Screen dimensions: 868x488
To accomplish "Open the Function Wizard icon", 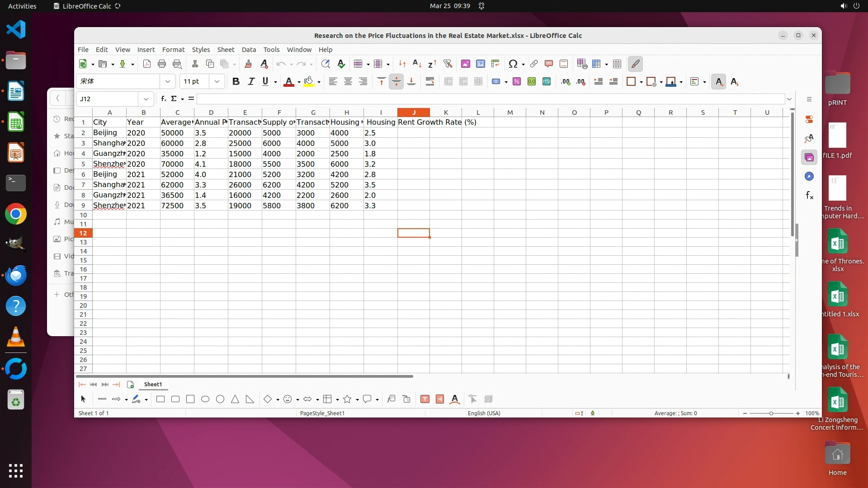I will pyautogui.click(x=163, y=99).
